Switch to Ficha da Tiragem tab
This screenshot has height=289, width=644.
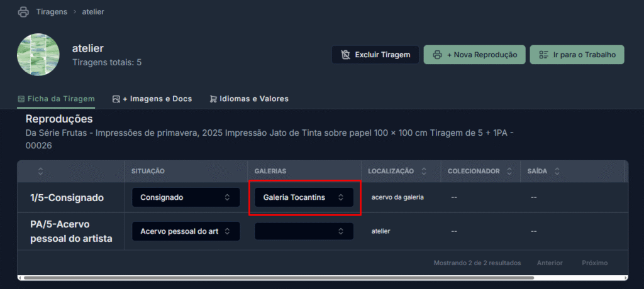coord(56,99)
